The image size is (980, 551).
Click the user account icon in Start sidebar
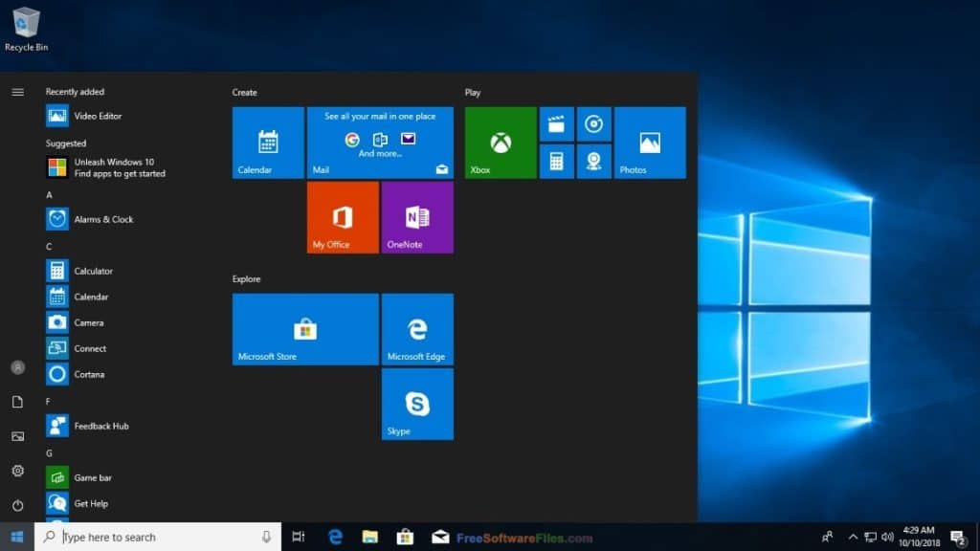(17, 367)
